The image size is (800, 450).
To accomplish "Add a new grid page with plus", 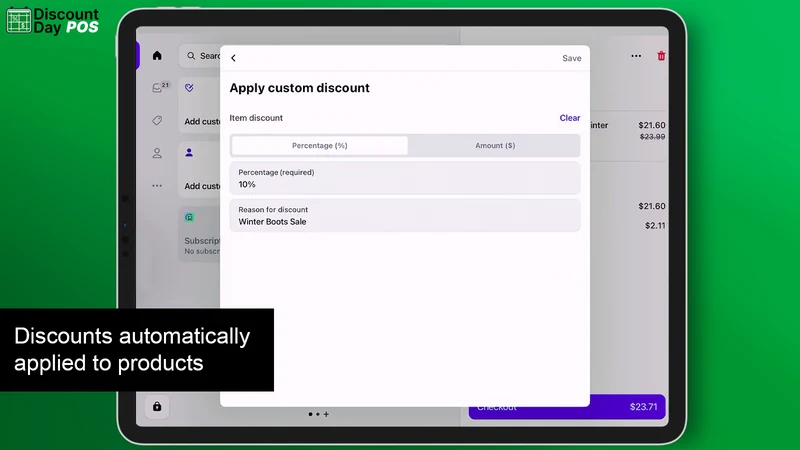I will 326,414.
